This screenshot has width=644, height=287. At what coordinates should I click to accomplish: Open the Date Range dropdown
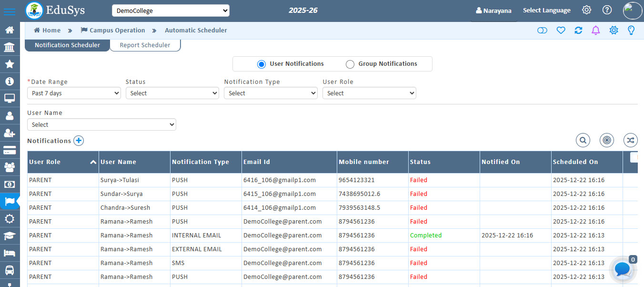click(74, 93)
